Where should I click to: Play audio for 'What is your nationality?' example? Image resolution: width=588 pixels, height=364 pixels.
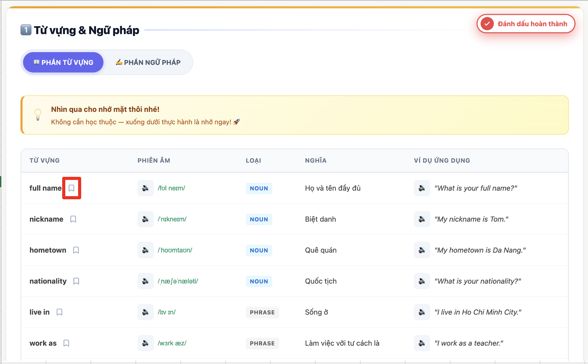coord(422,281)
